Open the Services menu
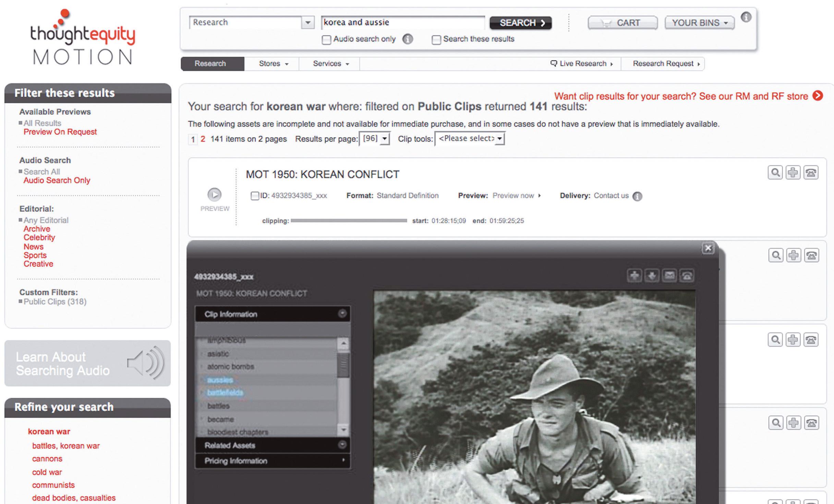Screen dimensions: 834x504 330,64
